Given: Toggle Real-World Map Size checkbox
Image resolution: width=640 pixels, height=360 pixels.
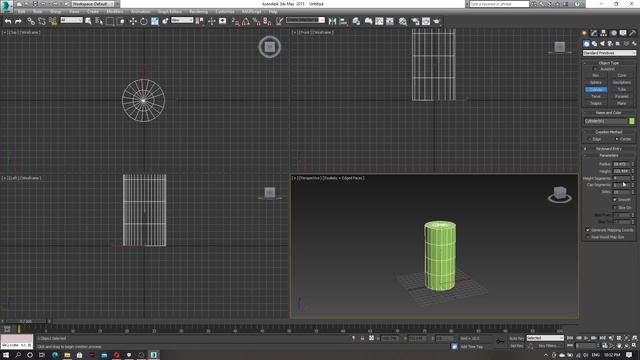Looking at the screenshot, I should click(588, 237).
